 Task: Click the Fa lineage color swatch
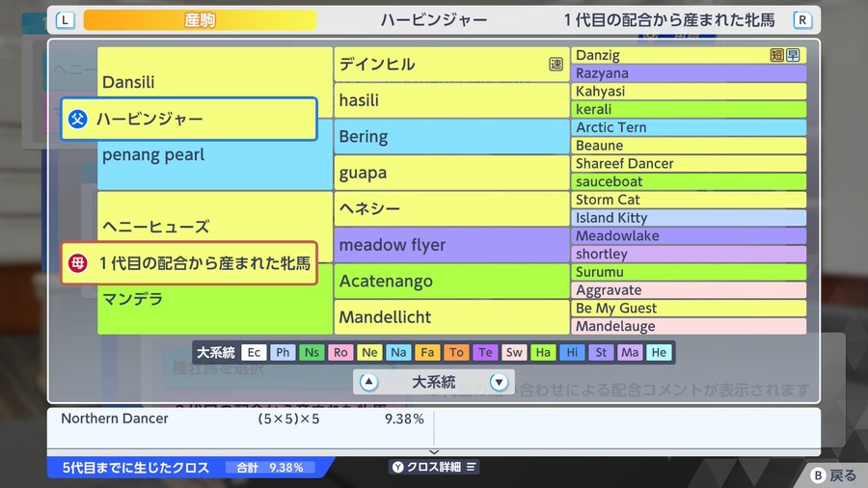tap(427, 352)
